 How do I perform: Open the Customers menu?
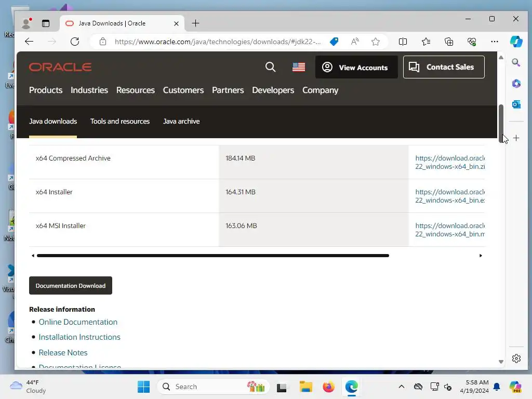point(183,90)
